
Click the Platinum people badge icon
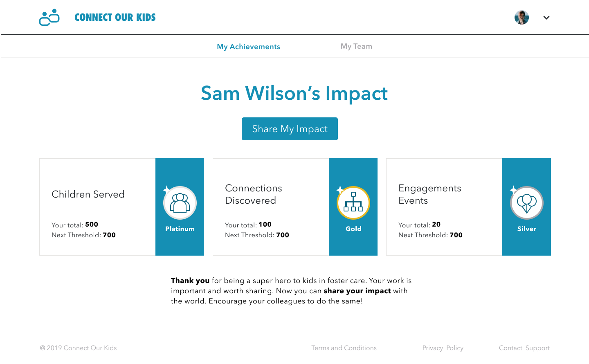point(180,203)
